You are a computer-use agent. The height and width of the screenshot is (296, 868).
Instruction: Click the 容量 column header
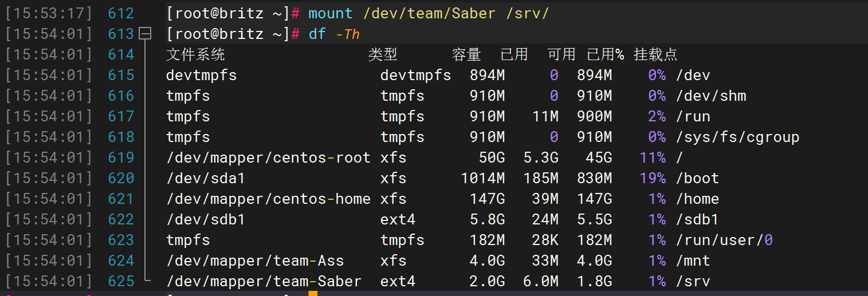tap(466, 54)
